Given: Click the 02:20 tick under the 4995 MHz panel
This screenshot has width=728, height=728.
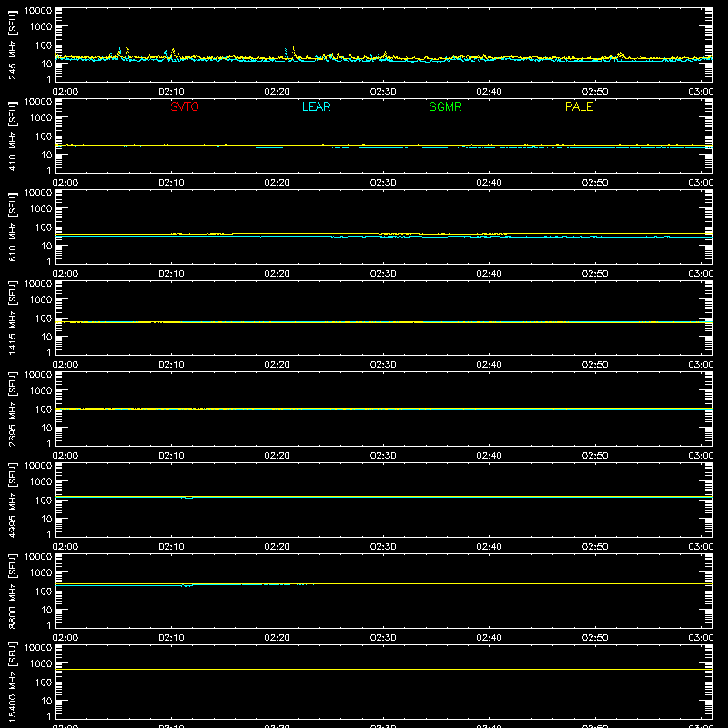Looking at the screenshot, I should [278, 547].
